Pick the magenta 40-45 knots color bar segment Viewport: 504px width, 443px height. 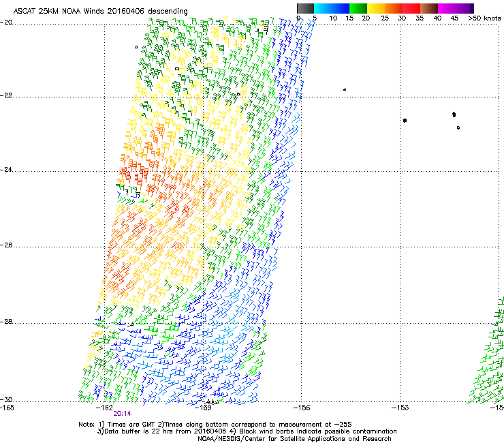[447, 8]
